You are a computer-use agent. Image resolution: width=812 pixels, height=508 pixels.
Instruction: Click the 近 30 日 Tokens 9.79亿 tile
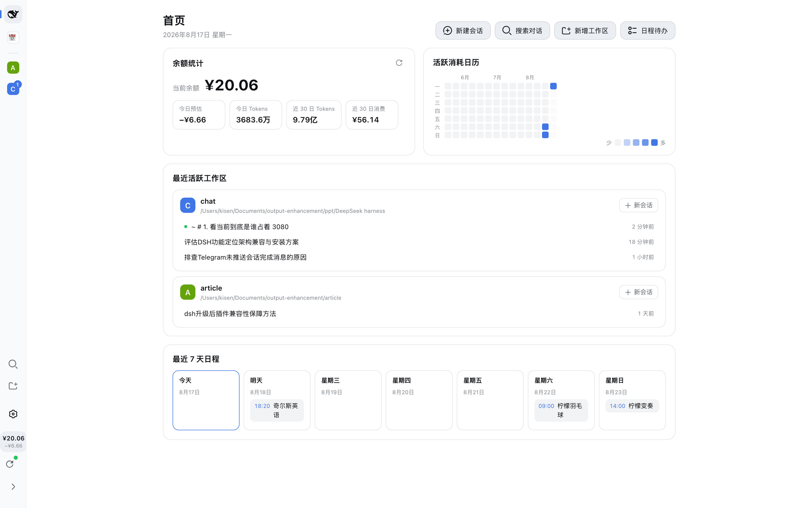[x=314, y=115]
